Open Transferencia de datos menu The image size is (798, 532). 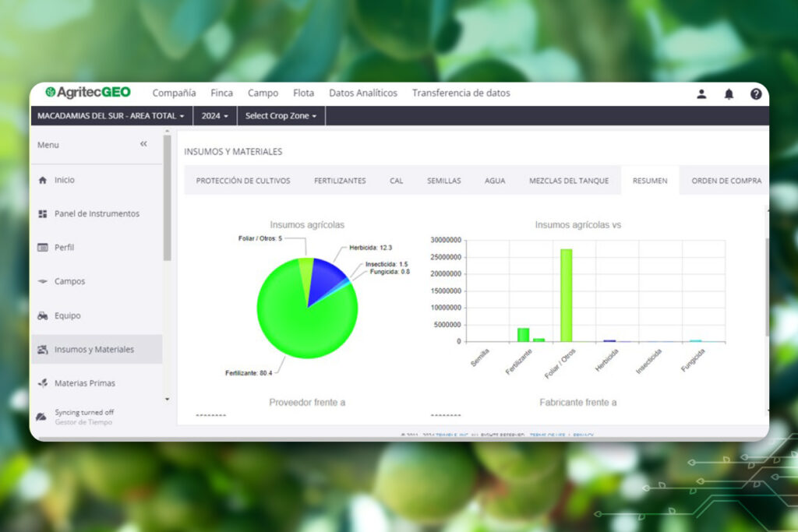[x=461, y=93]
